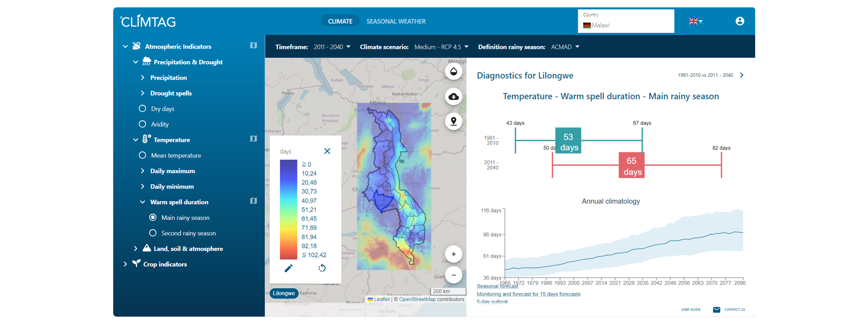
Task: Open the rainy season definition ACMAD dropdown
Action: (565, 47)
